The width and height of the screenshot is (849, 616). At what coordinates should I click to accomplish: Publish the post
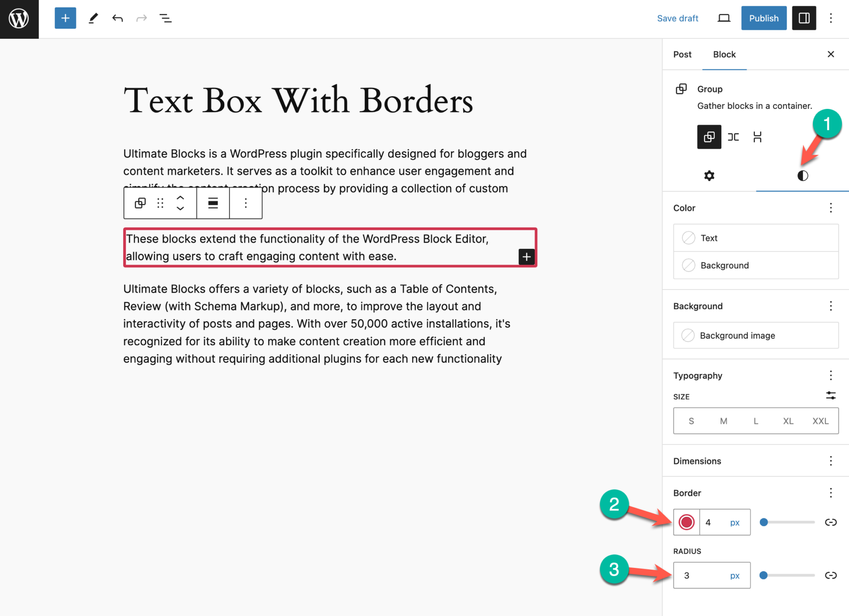[x=764, y=18]
